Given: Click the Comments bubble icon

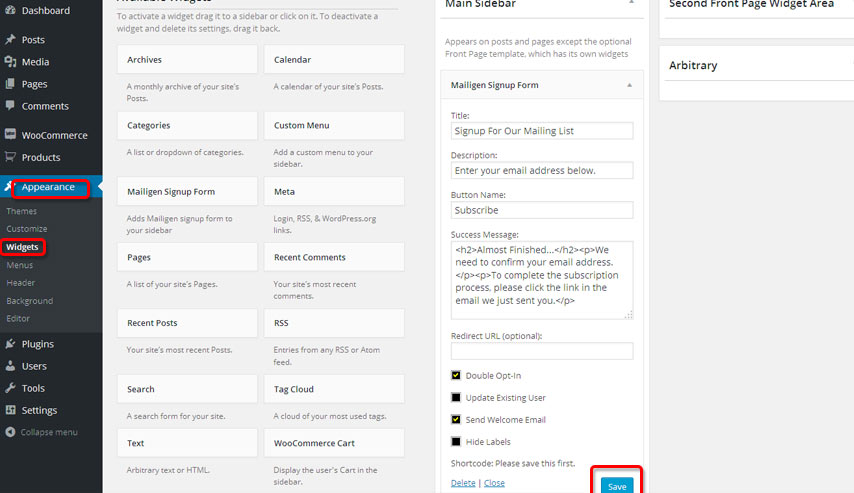Looking at the screenshot, I should (10, 106).
